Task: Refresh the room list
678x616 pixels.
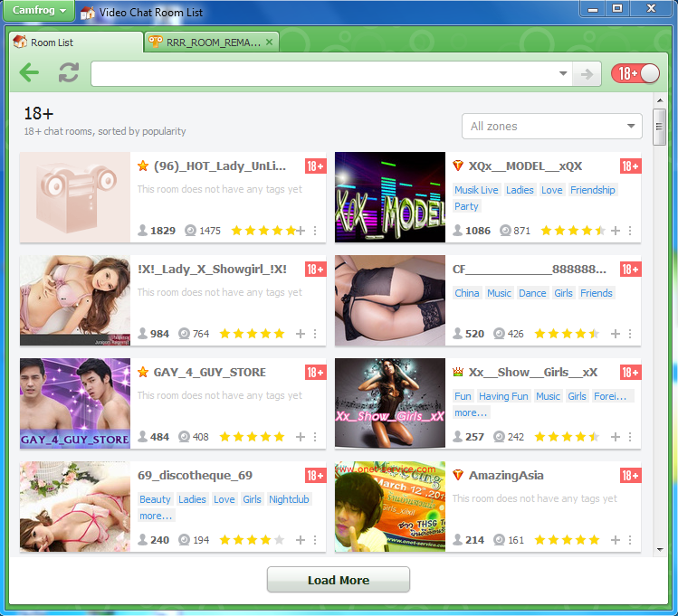Action: (69, 72)
